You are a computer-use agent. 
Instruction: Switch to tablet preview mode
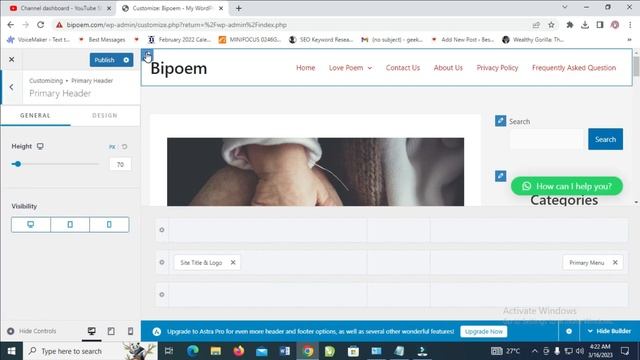(111, 331)
